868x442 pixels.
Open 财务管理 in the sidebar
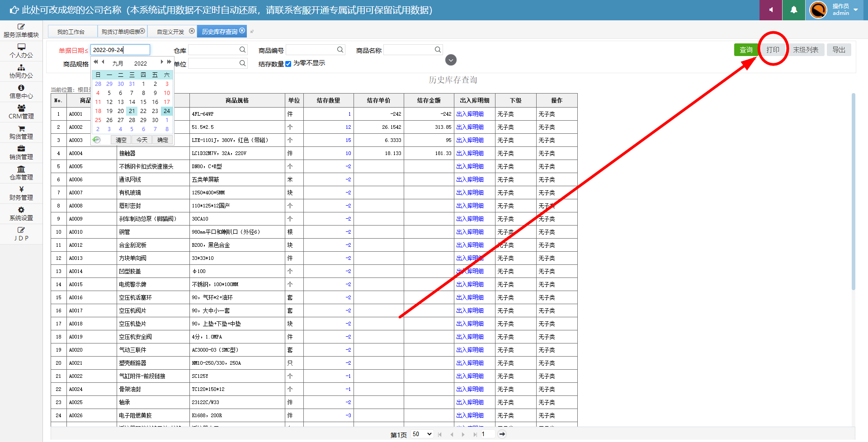pos(21,193)
